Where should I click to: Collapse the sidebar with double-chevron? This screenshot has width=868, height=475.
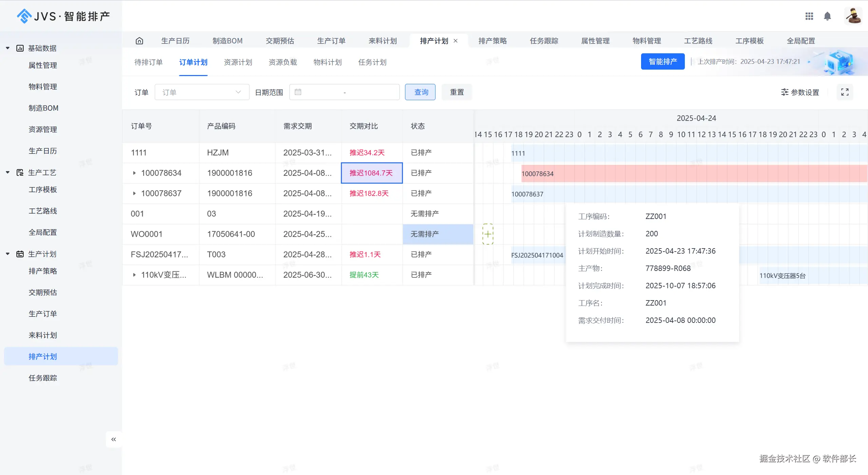[x=114, y=439]
